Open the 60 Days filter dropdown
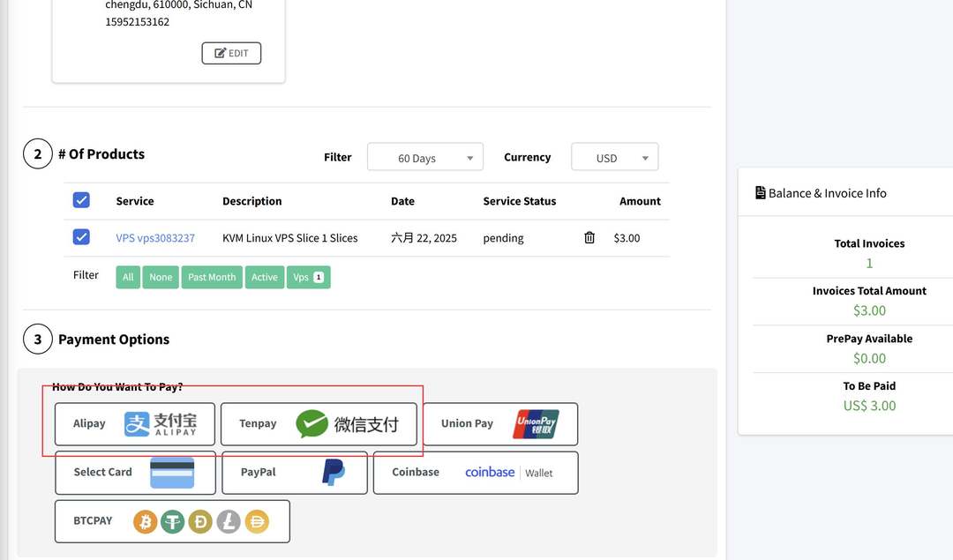Screen dimensions: 953x560 424,157
